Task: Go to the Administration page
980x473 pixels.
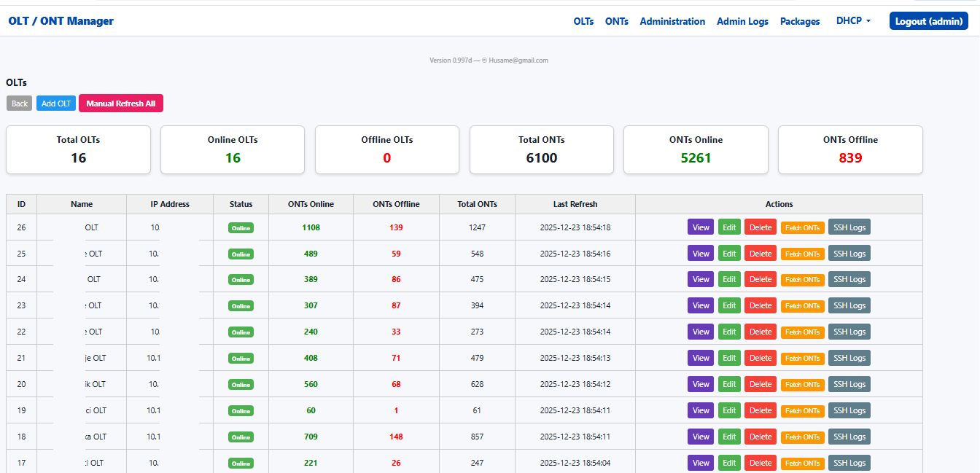Action: pyautogui.click(x=672, y=21)
